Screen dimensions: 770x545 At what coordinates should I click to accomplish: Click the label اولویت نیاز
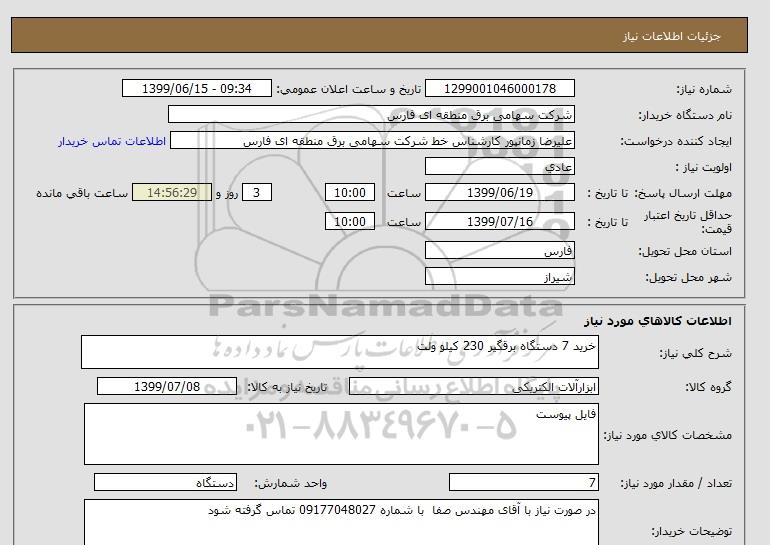click(704, 167)
